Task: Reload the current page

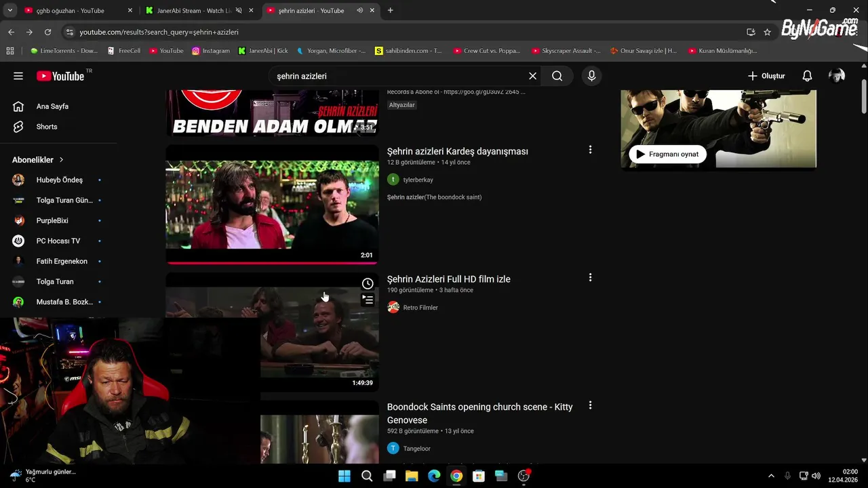Action: 47,32
